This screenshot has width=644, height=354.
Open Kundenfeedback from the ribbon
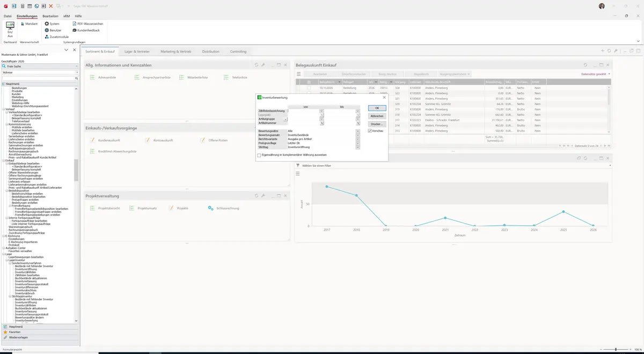point(86,30)
